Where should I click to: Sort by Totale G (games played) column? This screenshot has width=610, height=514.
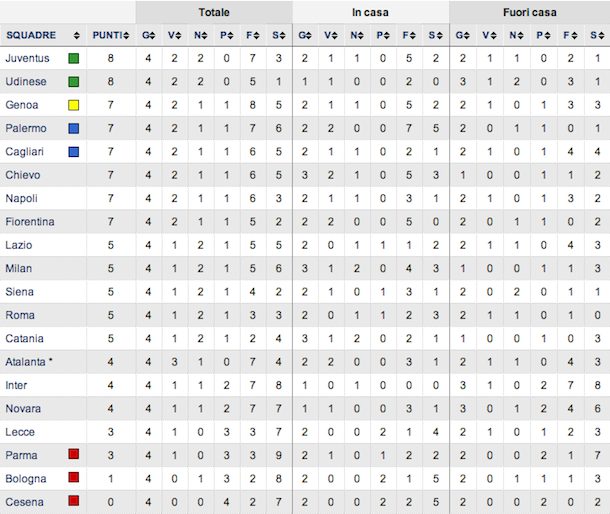[148, 35]
